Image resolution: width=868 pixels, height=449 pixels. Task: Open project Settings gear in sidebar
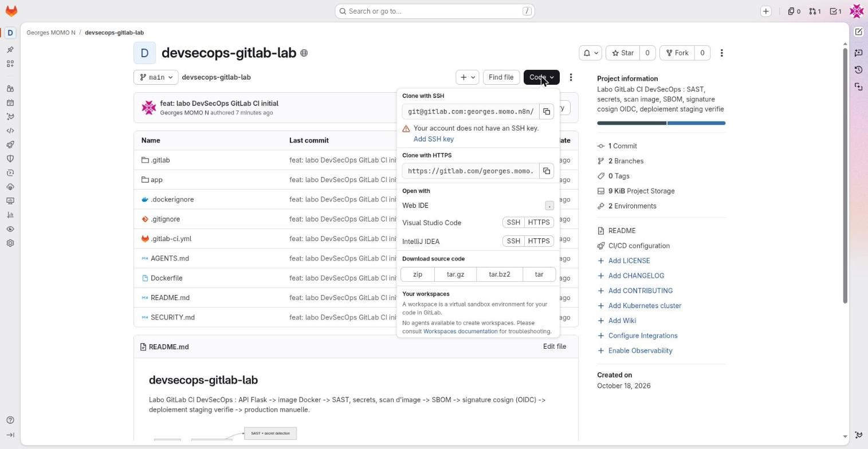10,243
